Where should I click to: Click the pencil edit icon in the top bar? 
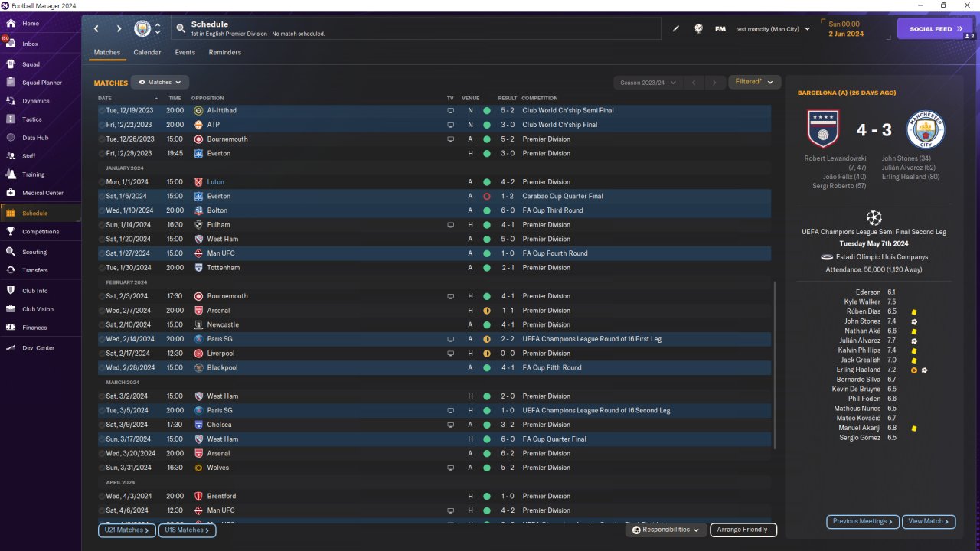[x=676, y=29]
